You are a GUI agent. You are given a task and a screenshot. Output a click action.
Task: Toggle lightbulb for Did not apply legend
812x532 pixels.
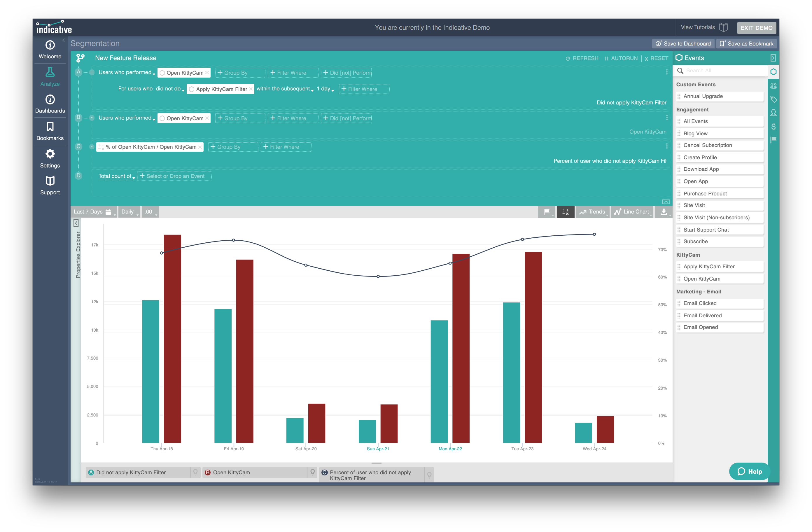(x=195, y=472)
